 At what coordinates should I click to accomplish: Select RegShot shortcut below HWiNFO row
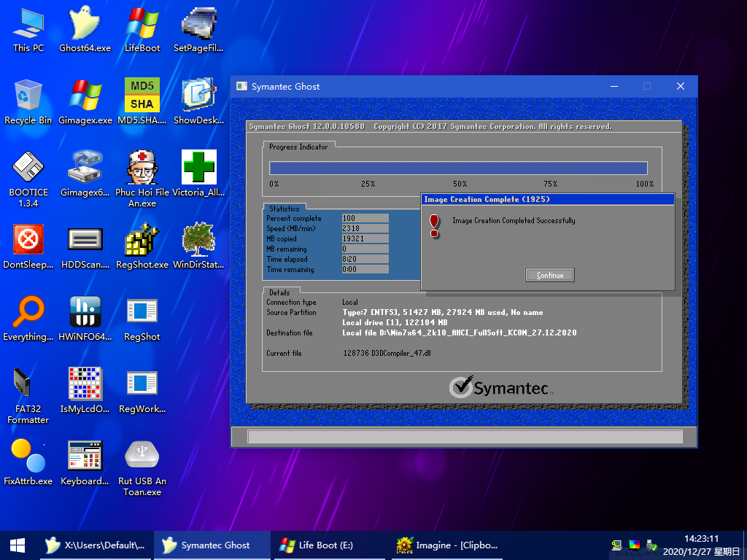(142, 319)
